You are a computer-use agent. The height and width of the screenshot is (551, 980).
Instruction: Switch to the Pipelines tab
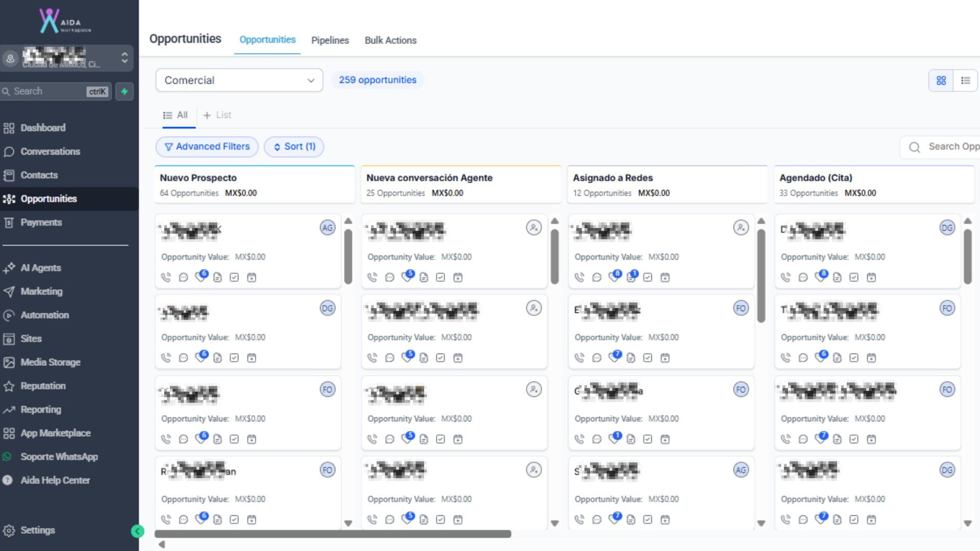point(330,40)
